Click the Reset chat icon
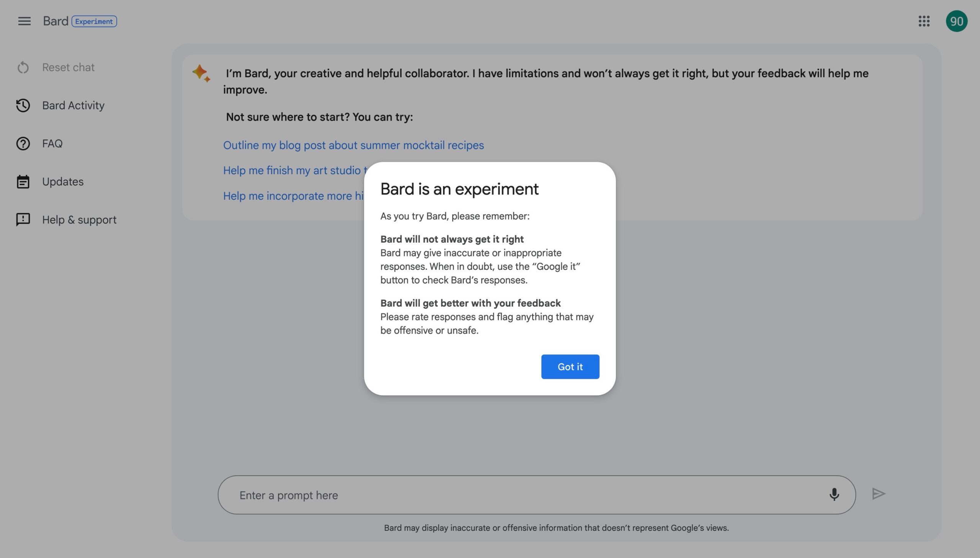 23,67
